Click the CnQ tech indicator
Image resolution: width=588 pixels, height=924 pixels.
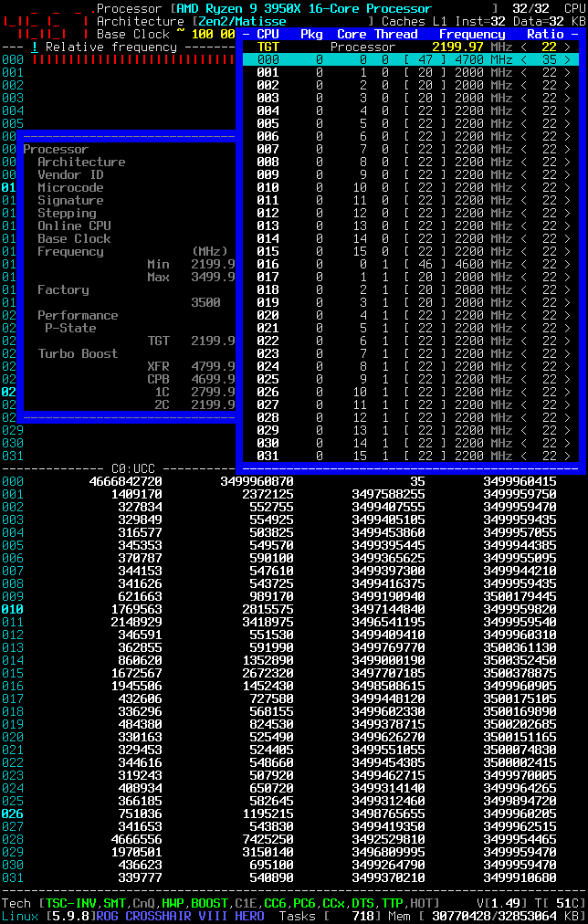[143, 903]
